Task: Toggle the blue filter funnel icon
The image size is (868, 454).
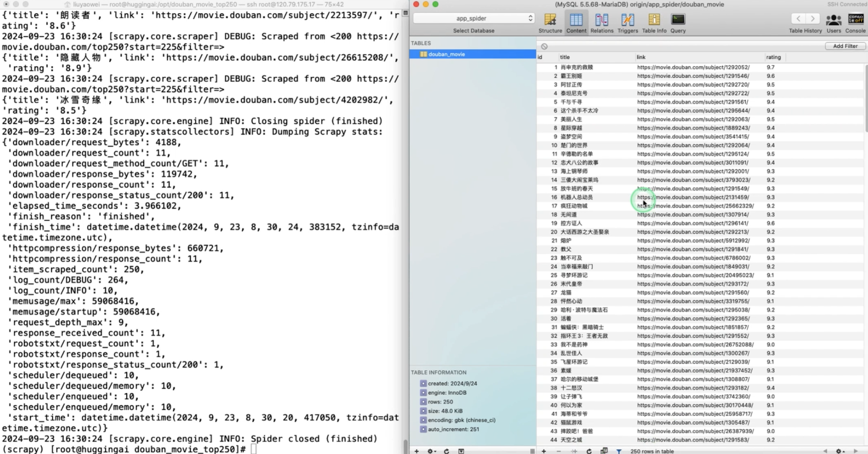Action: 619,450
